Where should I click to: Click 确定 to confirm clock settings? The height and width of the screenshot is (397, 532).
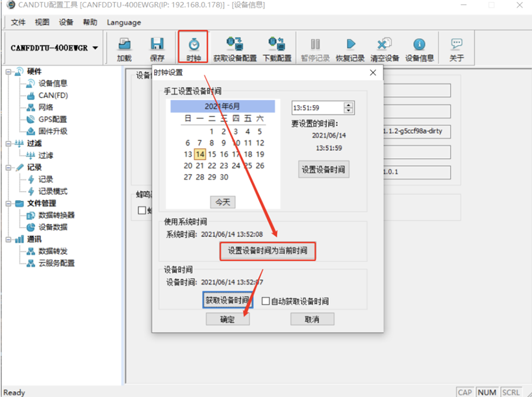(227, 319)
